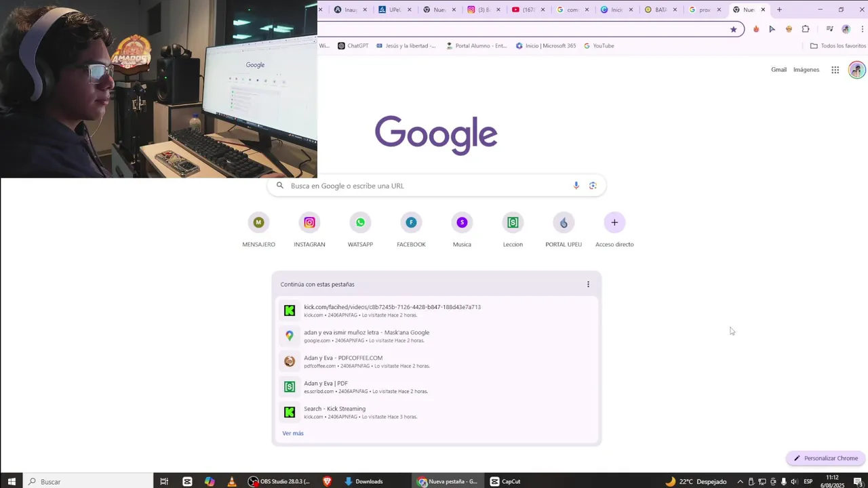Open YouTube bookmark
This screenshot has width=868, height=488.
599,46
